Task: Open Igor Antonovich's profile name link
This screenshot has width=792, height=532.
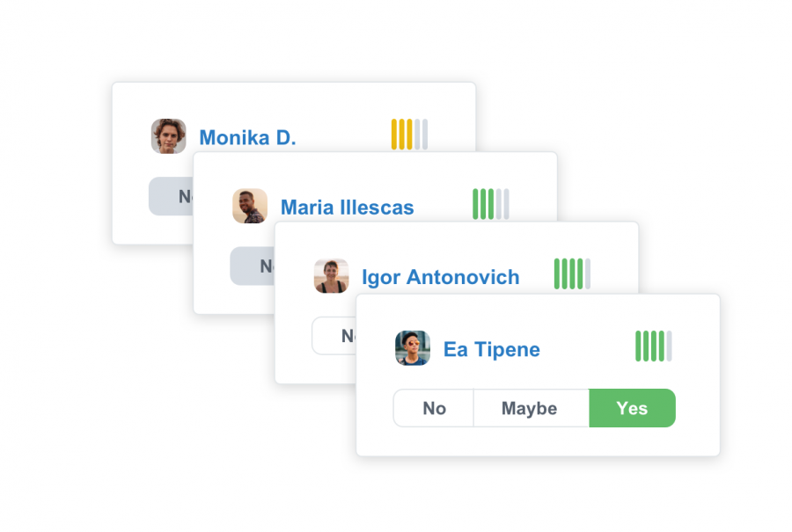Action: tap(440, 278)
